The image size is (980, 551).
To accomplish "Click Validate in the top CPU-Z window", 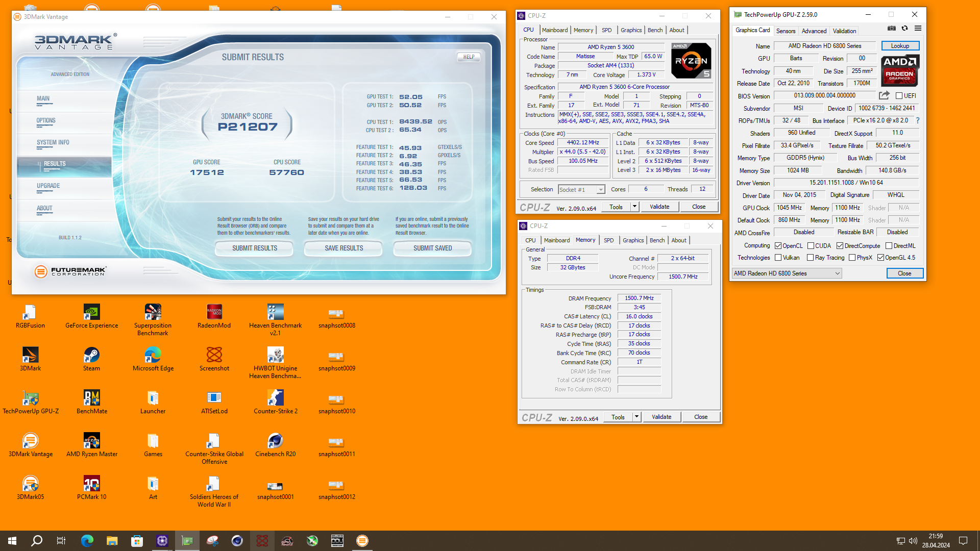I will [659, 207].
